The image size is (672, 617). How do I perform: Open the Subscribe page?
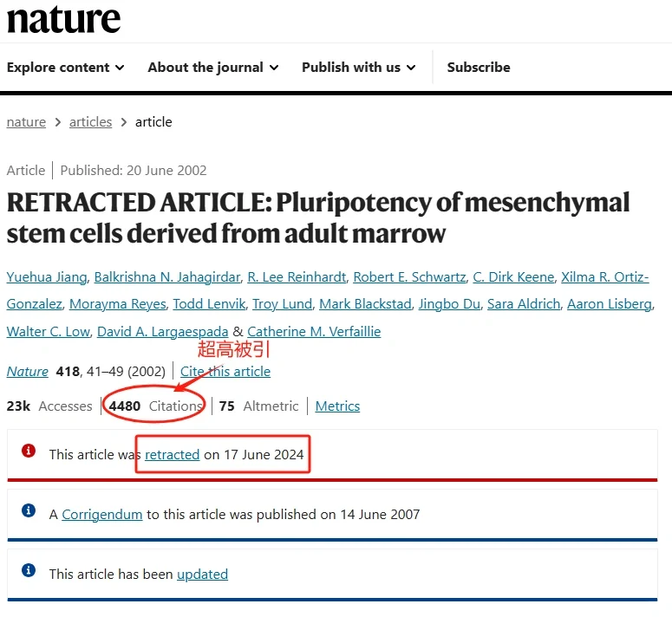[479, 68]
